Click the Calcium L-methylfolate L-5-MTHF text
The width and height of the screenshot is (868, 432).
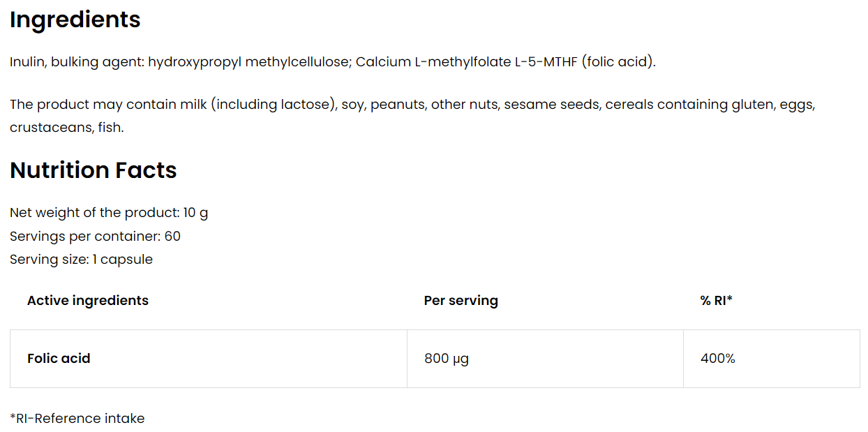(x=468, y=62)
